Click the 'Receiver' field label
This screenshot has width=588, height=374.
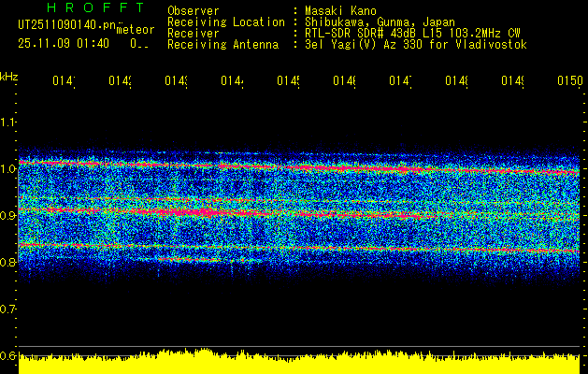pyautogui.click(x=194, y=34)
